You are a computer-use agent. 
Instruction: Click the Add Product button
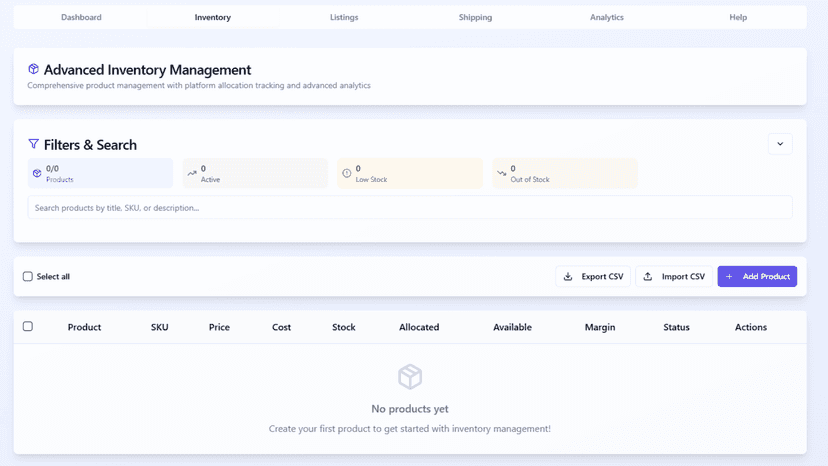(757, 276)
